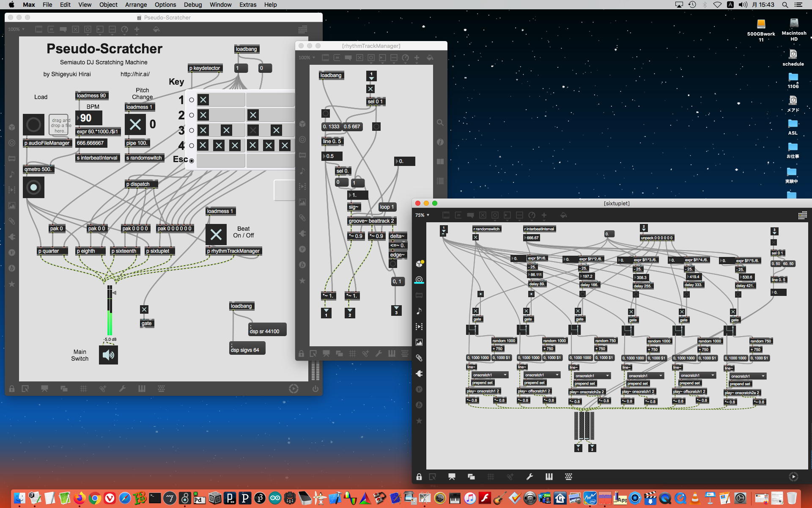Click wrench debug icon in sixtuplet toolbar
This screenshot has width=812, height=508.
pyautogui.click(x=529, y=477)
